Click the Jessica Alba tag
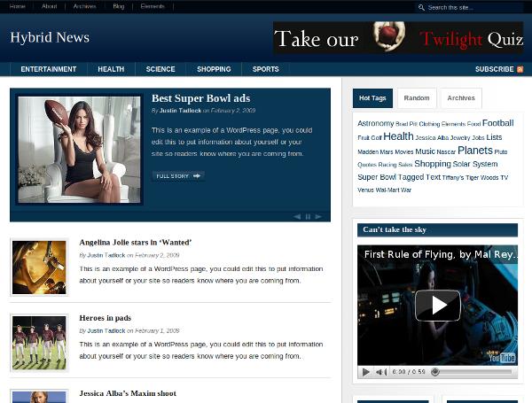532x403 pixels. (432, 138)
